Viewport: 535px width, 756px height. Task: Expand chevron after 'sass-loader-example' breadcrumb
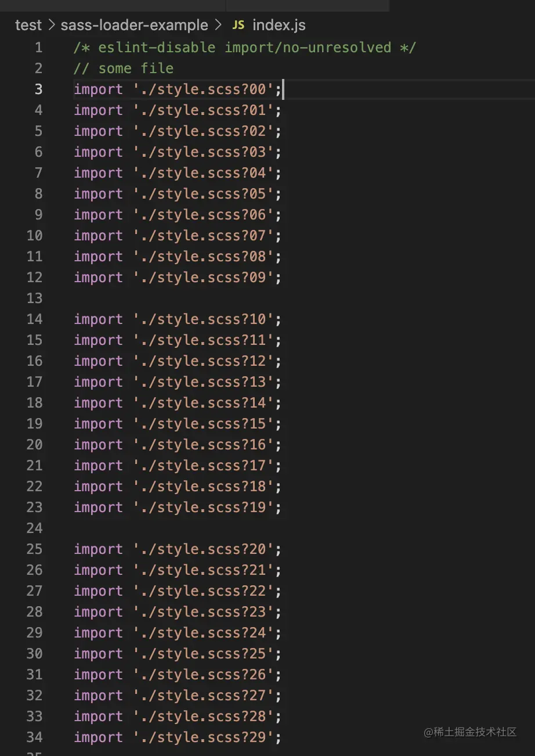[x=218, y=26]
